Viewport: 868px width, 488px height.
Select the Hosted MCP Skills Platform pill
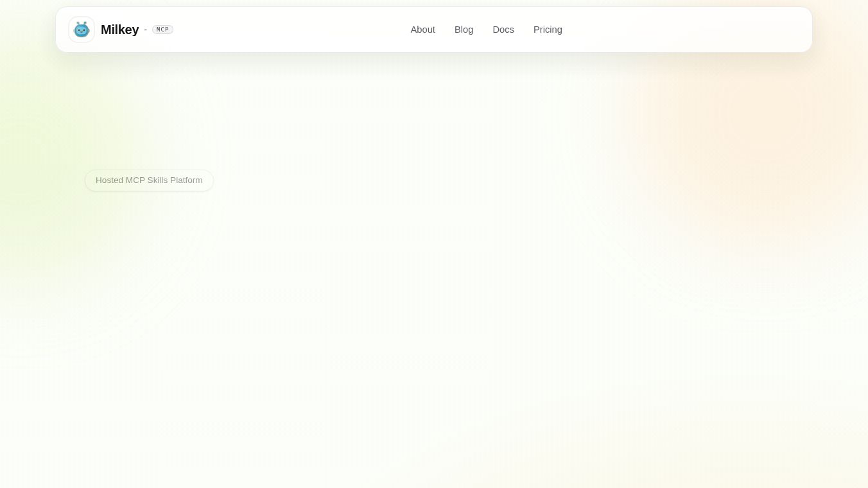pos(149,180)
